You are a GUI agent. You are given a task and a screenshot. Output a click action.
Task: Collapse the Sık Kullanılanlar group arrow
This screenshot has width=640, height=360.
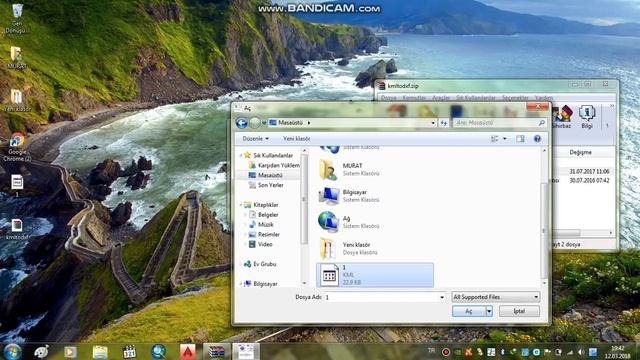tap(240, 156)
